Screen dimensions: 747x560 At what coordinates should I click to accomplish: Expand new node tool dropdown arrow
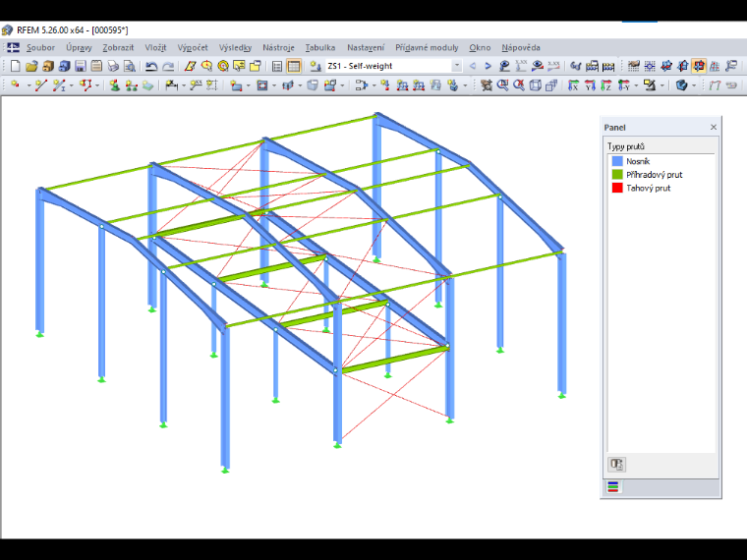(x=29, y=85)
